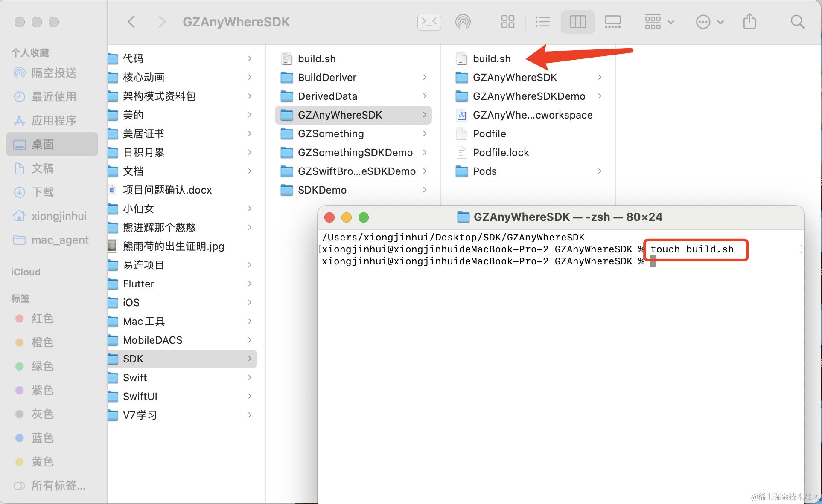The width and height of the screenshot is (822, 504).
Task: Expand the Pods folder chevron
Action: [600, 171]
